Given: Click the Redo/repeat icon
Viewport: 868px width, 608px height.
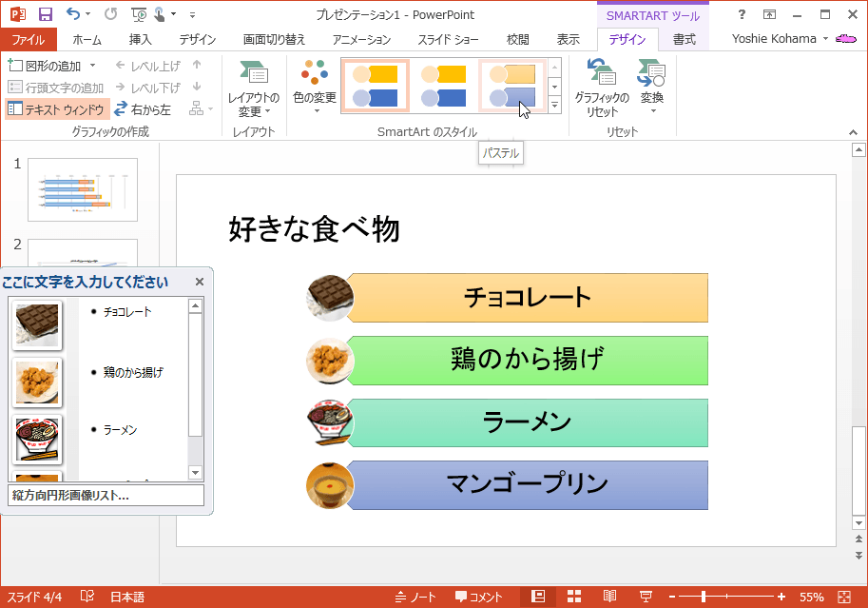Looking at the screenshot, I should (110, 14).
